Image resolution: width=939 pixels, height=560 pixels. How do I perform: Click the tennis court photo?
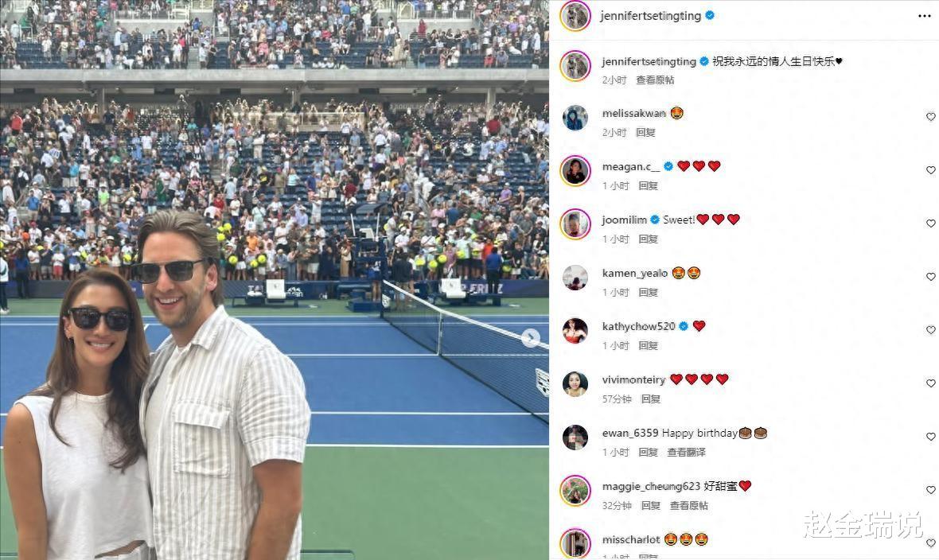(275, 280)
